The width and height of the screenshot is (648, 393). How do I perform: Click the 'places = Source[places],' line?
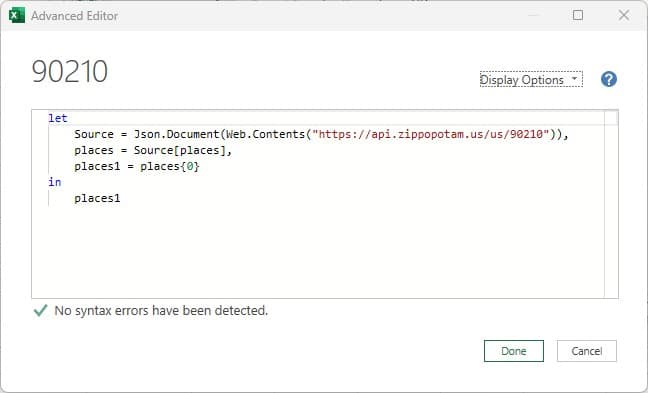pos(153,150)
